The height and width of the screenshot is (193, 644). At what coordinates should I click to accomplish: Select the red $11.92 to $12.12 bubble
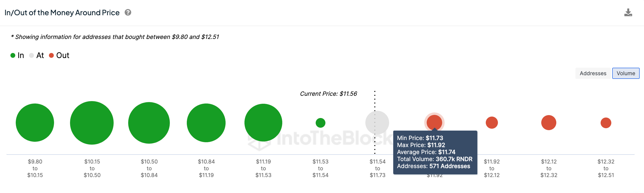[x=492, y=123]
